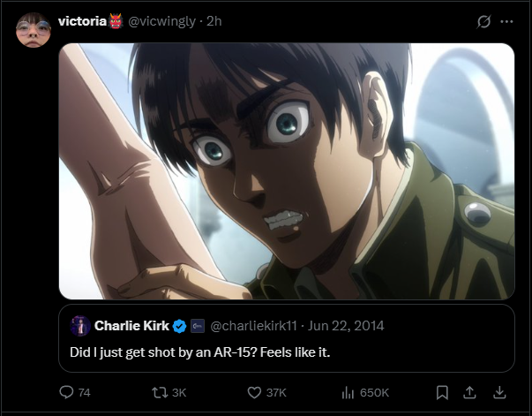The width and height of the screenshot is (532, 416).
Task: Open the @charliekirk11 handle
Action: [252, 326]
